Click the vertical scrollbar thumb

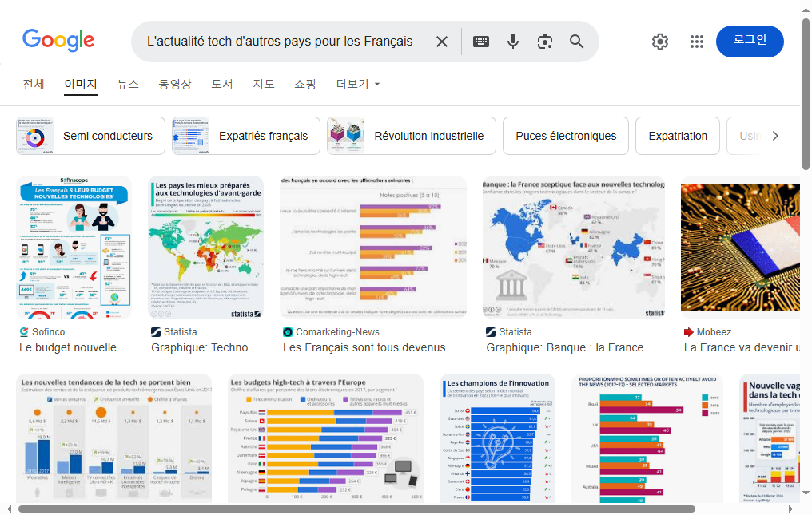[806, 93]
